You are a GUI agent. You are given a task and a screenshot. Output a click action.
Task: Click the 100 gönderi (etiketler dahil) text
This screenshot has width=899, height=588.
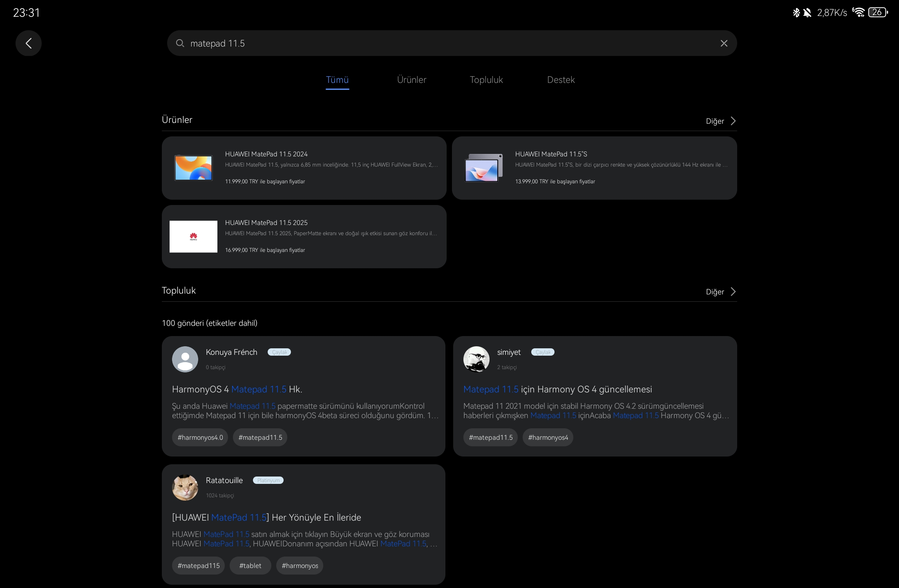point(210,323)
